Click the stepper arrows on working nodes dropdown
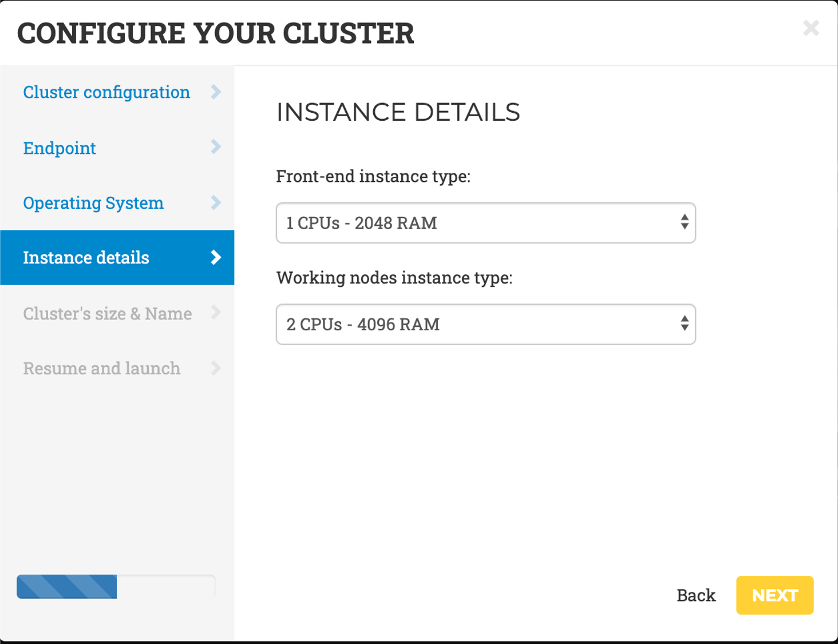 [685, 325]
